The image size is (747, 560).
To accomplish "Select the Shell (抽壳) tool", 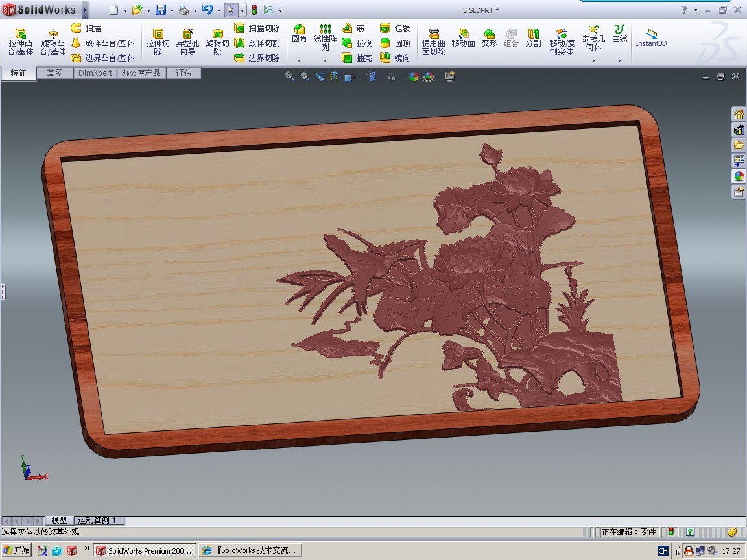I will (x=357, y=58).
